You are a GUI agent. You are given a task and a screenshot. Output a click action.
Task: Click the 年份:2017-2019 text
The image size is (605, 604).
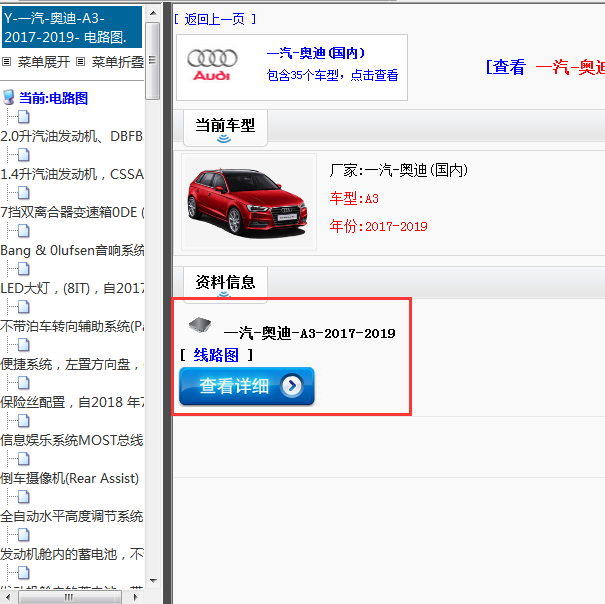pos(378,226)
